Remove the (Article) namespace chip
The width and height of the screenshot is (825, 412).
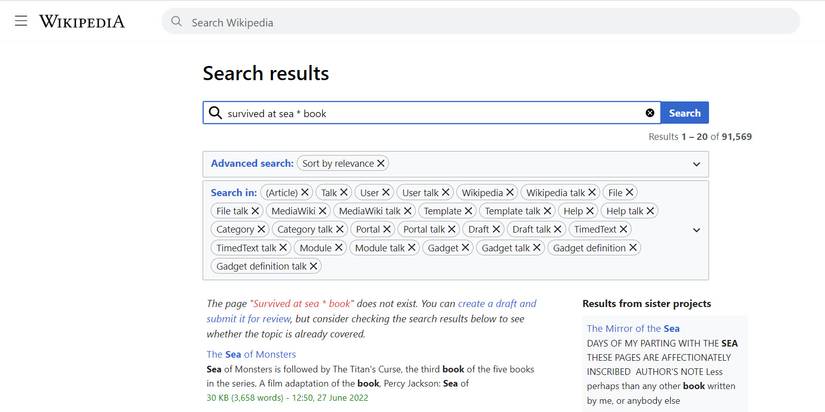(x=305, y=192)
